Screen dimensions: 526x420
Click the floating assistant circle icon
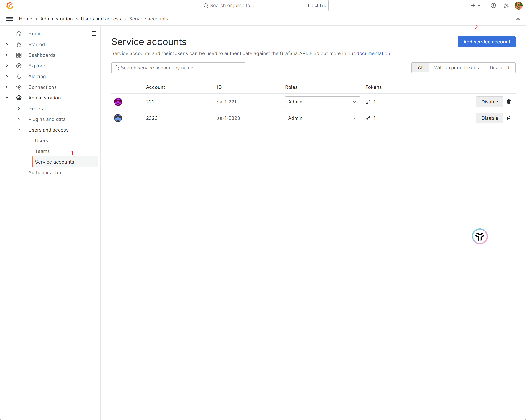(x=479, y=236)
